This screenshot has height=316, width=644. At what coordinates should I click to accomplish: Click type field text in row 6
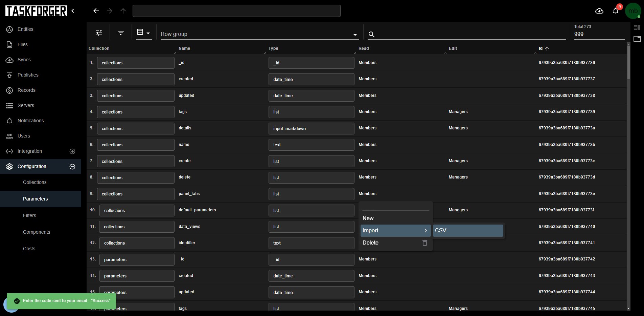[x=311, y=145]
